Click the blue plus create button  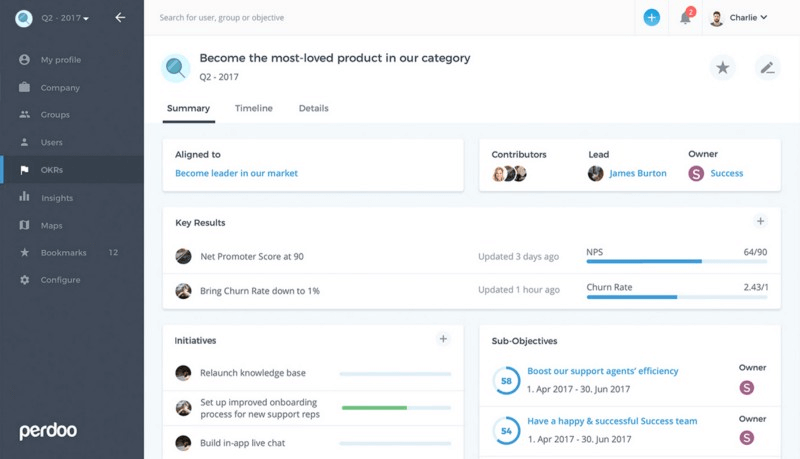(x=651, y=17)
